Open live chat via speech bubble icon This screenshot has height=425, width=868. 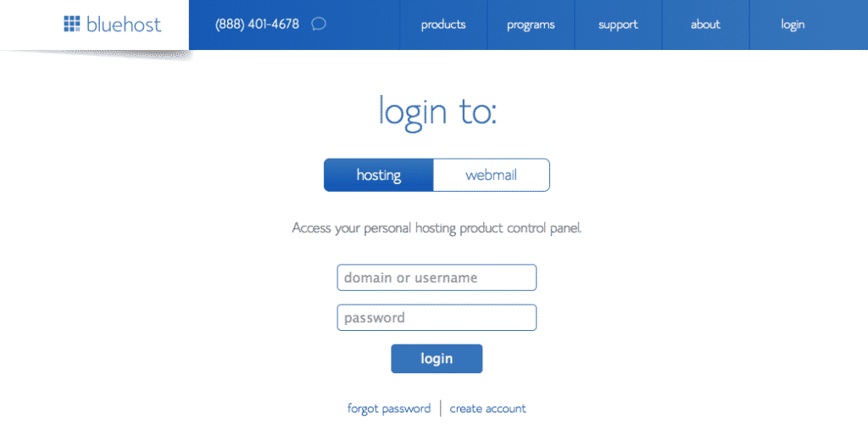(x=319, y=24)
